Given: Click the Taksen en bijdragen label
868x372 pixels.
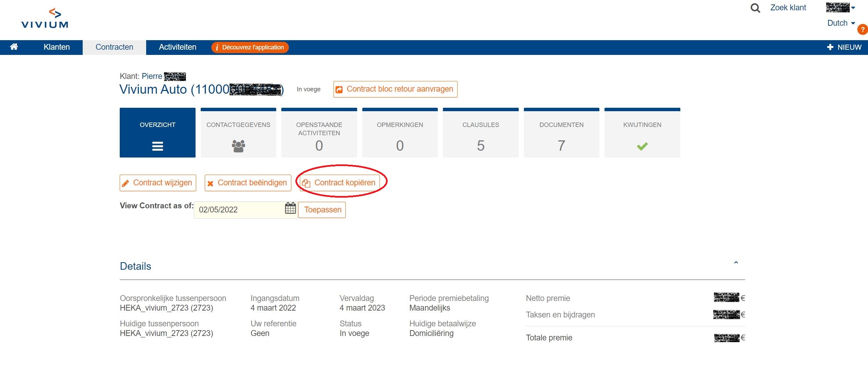Looking at the screenshot, I should (560, 315).
